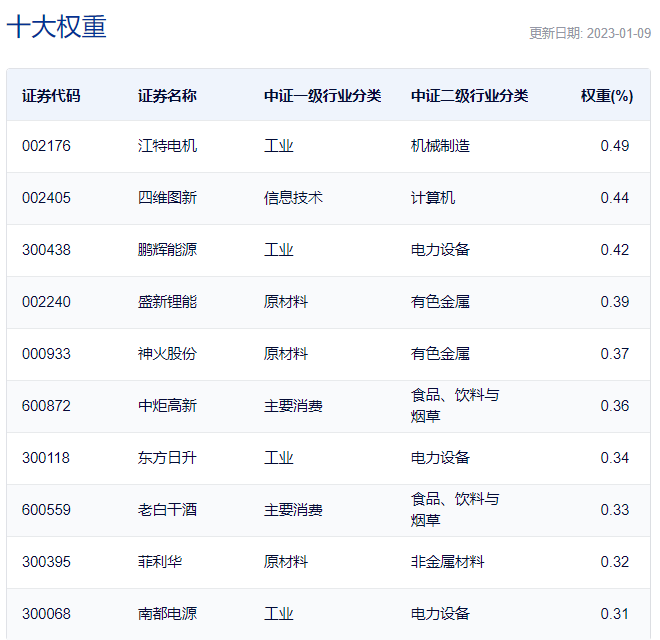Click the 十大权重 heading
Image resolution: width=660 pixels, height=640 pixels.
(x=56, y=27)
